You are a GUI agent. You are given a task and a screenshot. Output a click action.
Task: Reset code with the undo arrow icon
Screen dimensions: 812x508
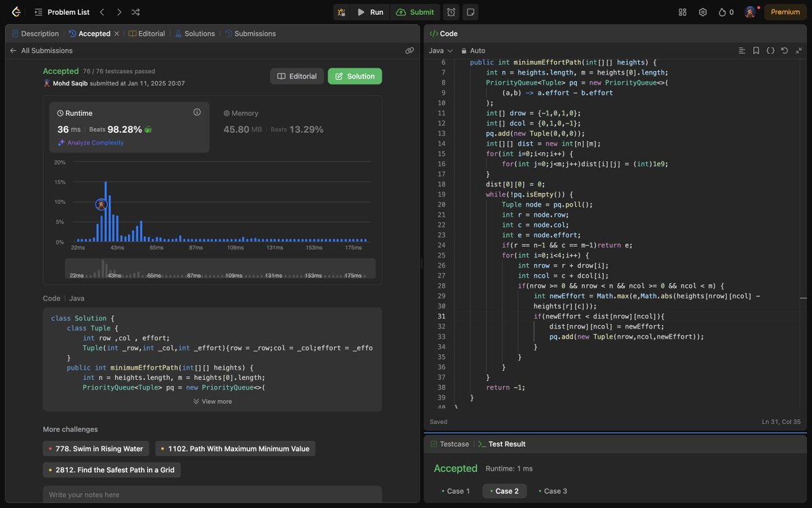784,51
